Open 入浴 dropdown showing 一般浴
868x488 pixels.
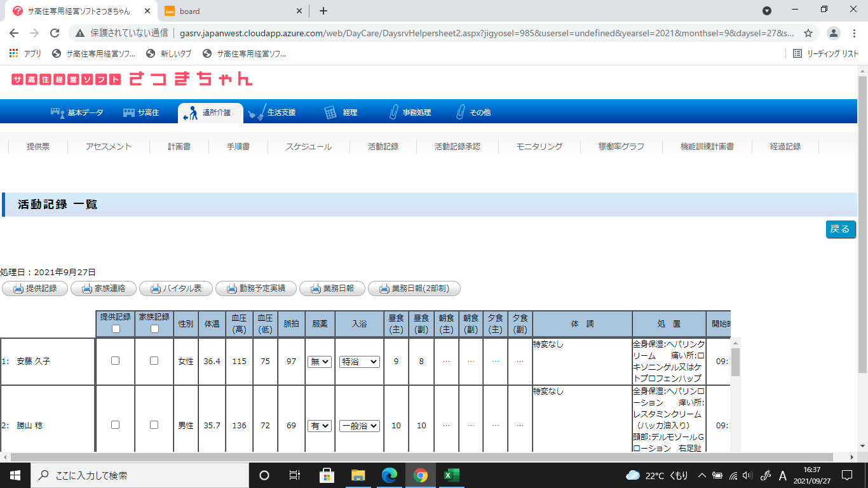[x=360, y=426]
